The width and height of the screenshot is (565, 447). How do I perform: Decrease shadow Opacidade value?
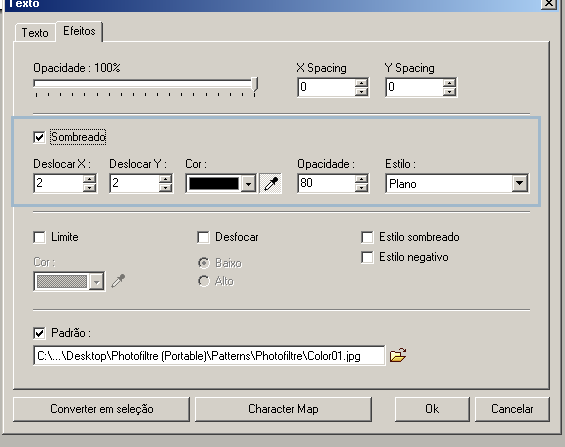click(x=361, y=187)
